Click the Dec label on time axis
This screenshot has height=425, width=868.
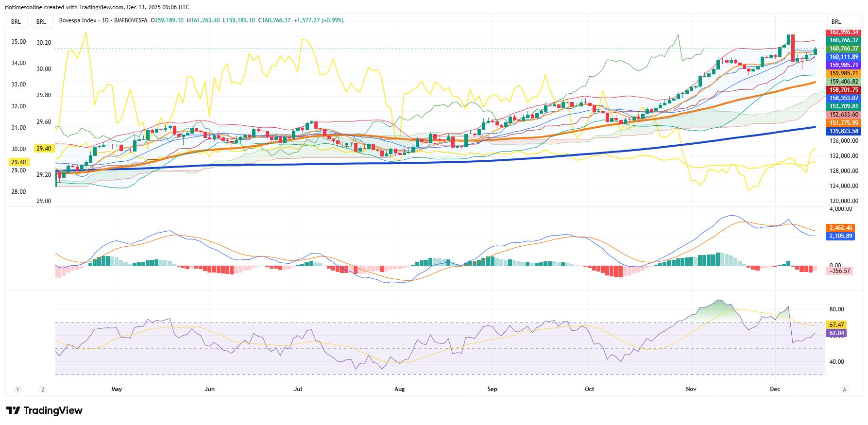tap(775, 389)
